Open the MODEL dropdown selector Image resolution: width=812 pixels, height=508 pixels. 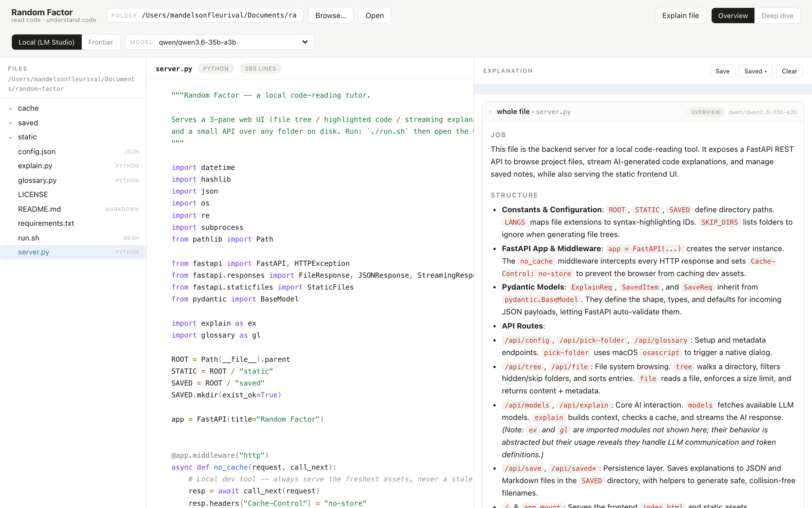coord(220,42)
